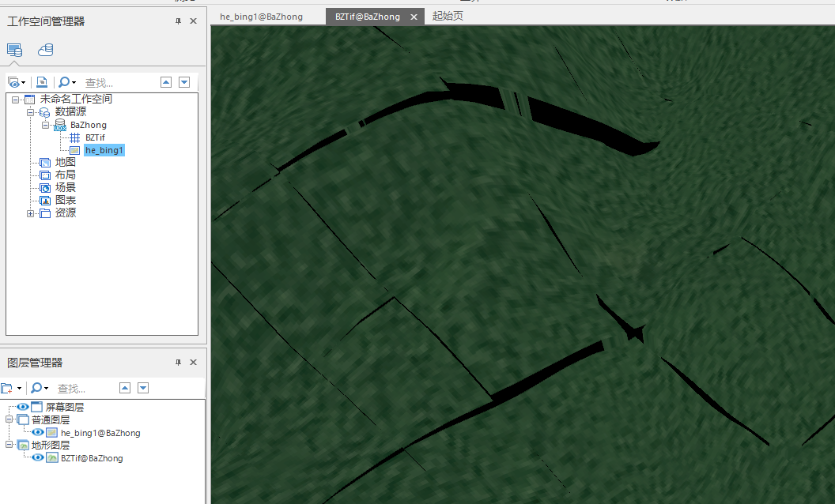Close the BZTif@BaZhong tab
Screen dimensions: 835x504
pos(414,17)
